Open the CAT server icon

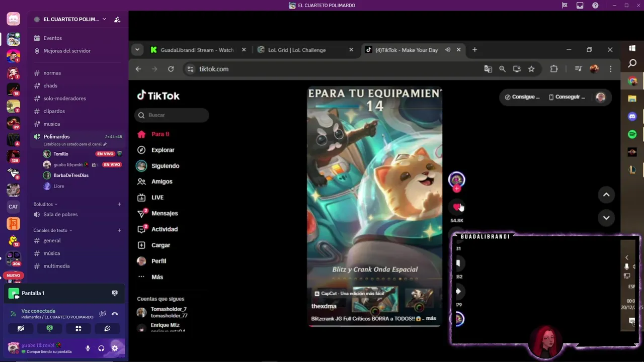[x=14, y=207]
